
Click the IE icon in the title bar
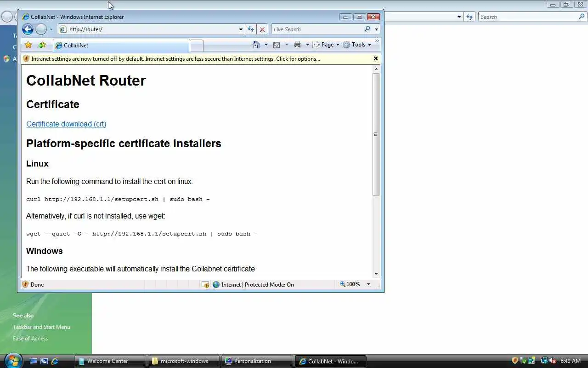click(x=25, y=17)
